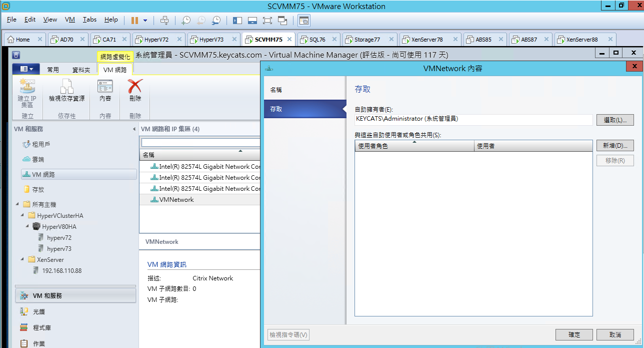Open the blue application menu button in the VMM ribbon
The image size is (644, 348).
click(26, 69)
